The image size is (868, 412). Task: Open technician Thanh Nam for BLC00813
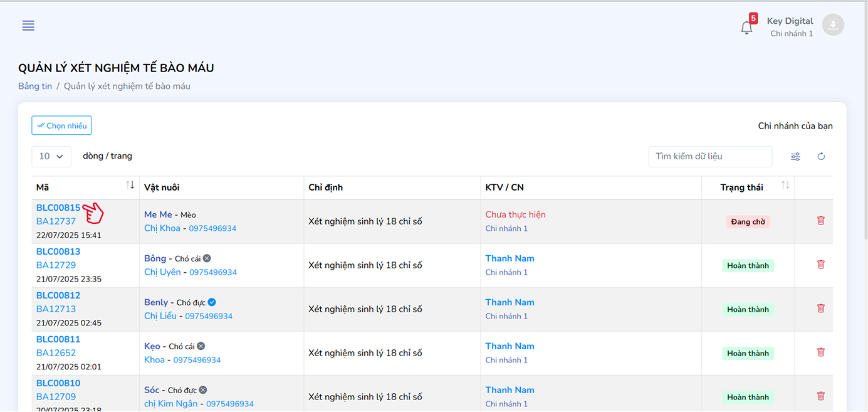510,258
